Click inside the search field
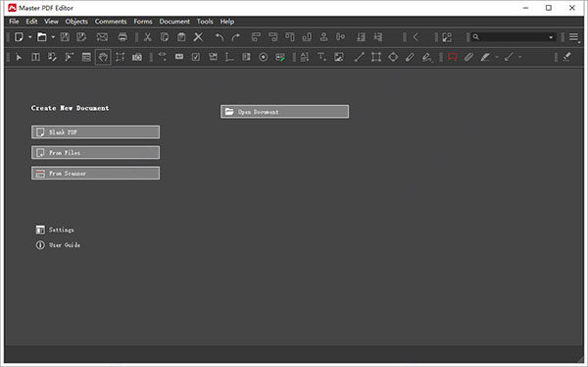The width and height of the screenshot is (588, 367). coord(514,37)
